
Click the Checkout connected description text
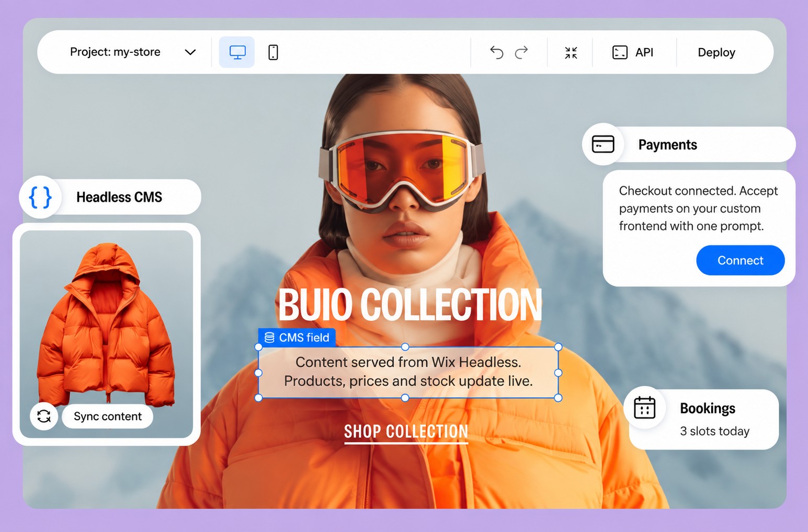[x=698, y=208]
